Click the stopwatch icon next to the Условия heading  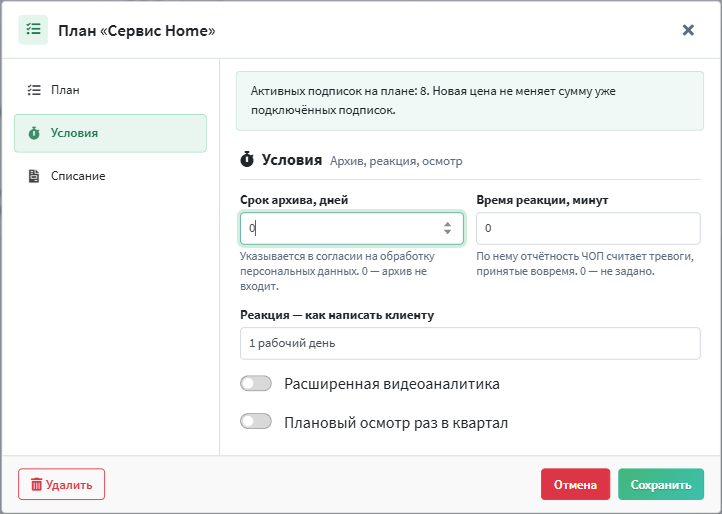pyautogui.click(x=247, y=159)
